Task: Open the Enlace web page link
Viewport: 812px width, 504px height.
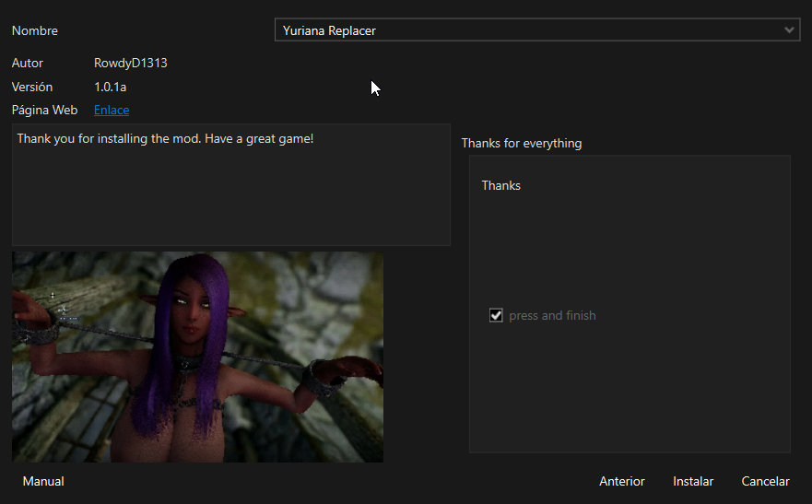Action: point(112,110)
